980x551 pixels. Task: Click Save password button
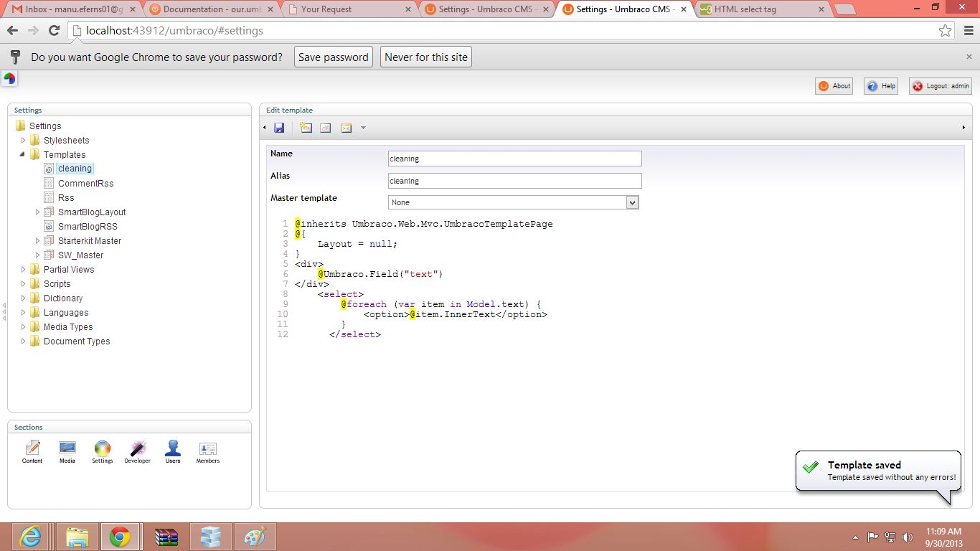(334, 57)
